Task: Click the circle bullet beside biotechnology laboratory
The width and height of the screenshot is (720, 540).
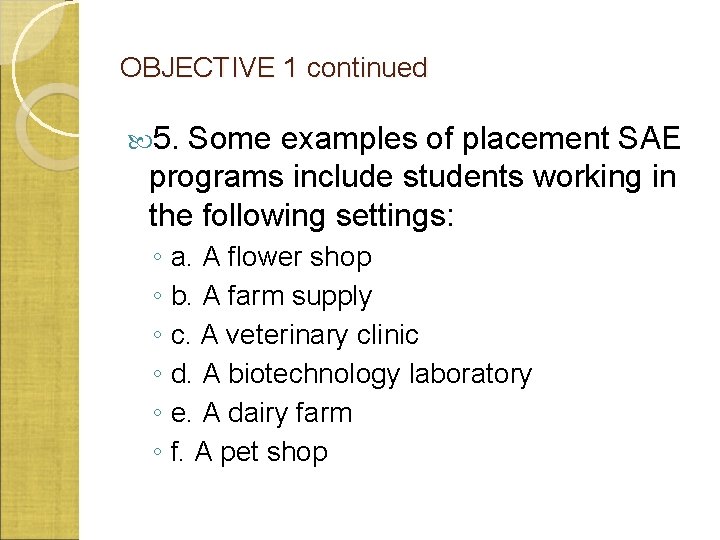Action: [158, 374]
